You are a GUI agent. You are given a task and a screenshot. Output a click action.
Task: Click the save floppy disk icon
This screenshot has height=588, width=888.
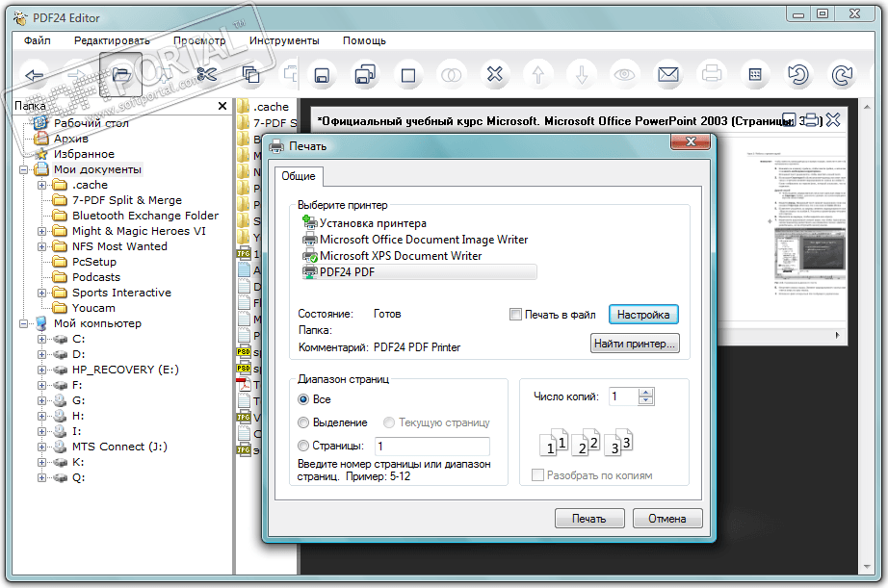(322, 75)
